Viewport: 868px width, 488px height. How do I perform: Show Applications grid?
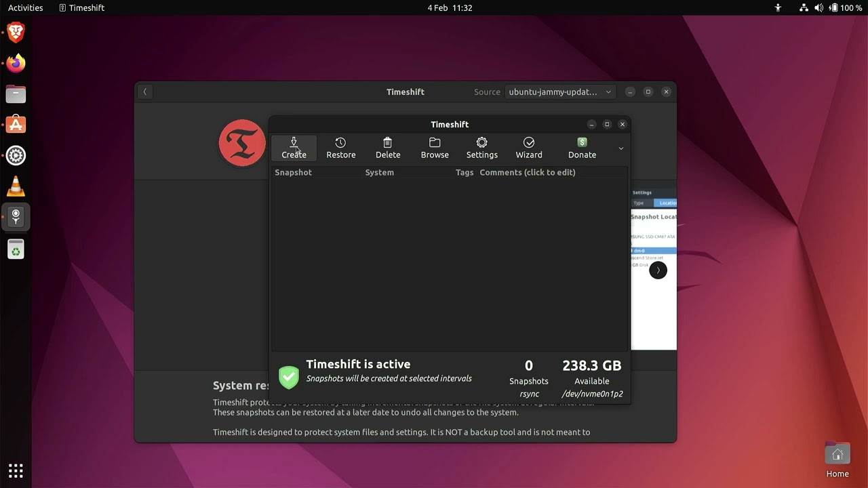[x=16, y=470]
